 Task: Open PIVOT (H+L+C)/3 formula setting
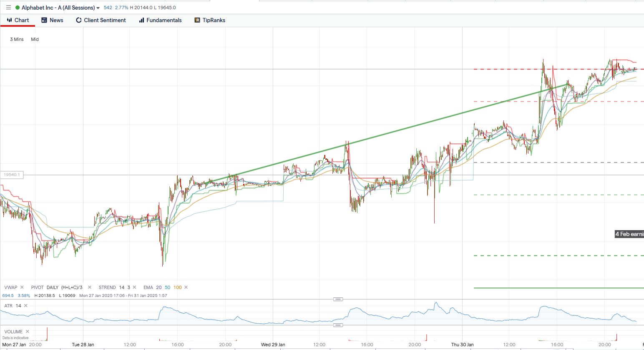(72, 287)
